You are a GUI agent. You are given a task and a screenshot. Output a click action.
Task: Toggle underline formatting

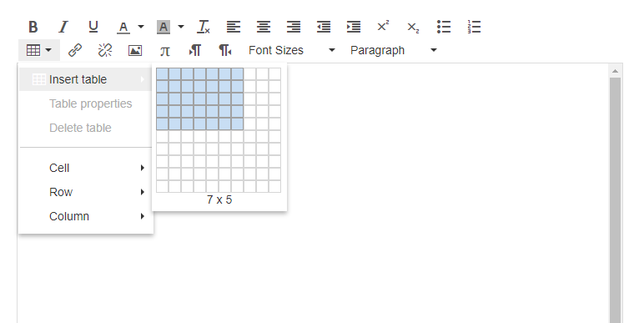[93, 27]
